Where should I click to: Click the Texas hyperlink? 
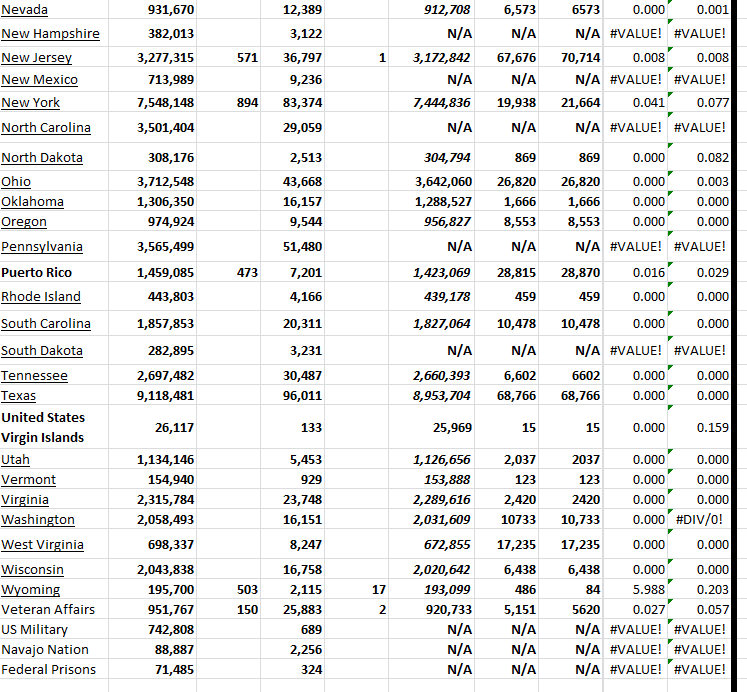(19, 395)
